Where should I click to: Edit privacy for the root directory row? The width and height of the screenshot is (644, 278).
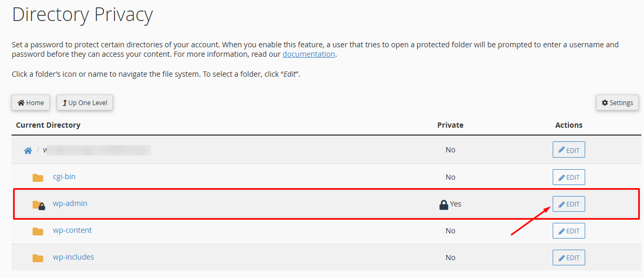568,150
